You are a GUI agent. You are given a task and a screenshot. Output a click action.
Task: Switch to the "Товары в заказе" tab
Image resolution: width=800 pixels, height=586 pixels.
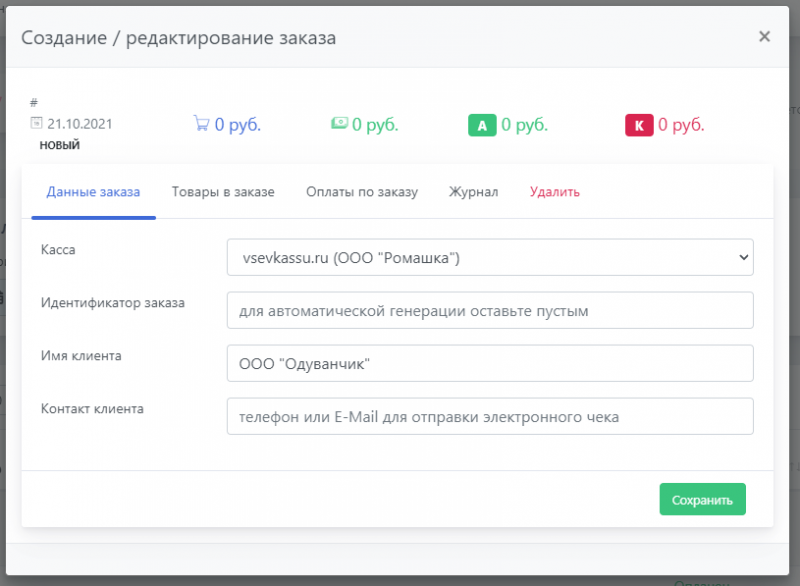click(222, 192)
